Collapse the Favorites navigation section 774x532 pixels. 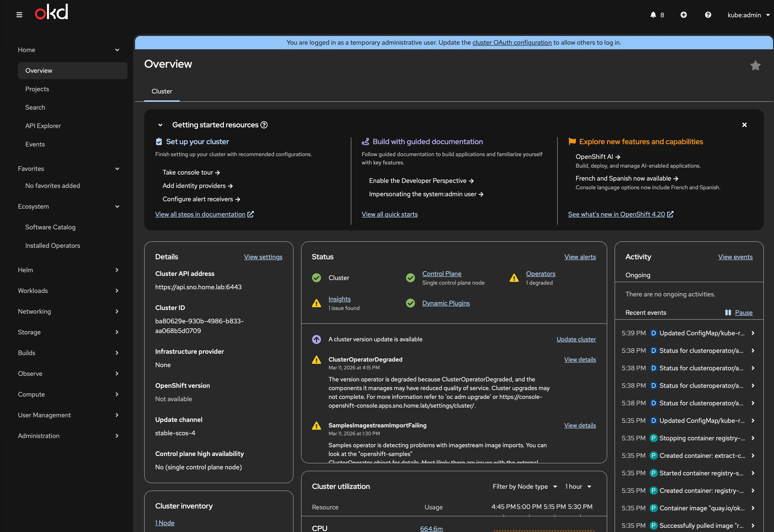click(x=69, y=169)
